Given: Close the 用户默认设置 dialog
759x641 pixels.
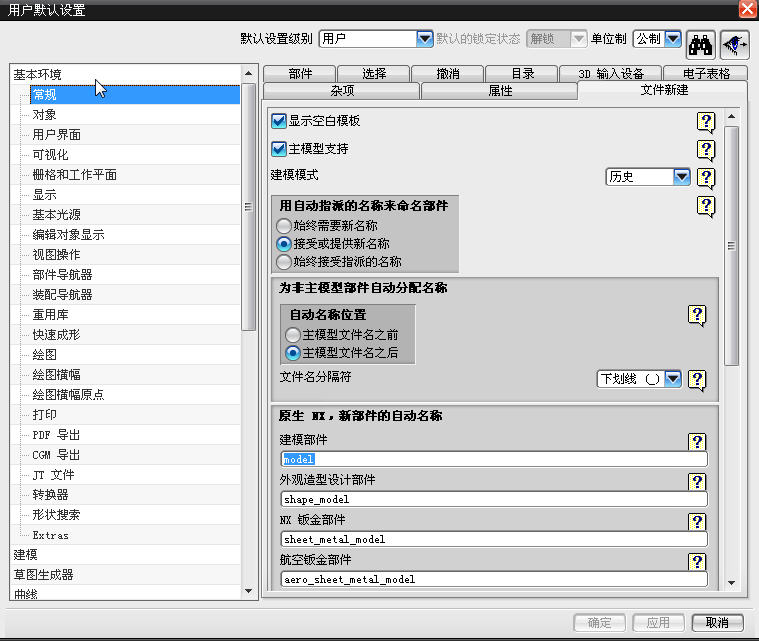Looking at the screenshot, I should 748,9.
